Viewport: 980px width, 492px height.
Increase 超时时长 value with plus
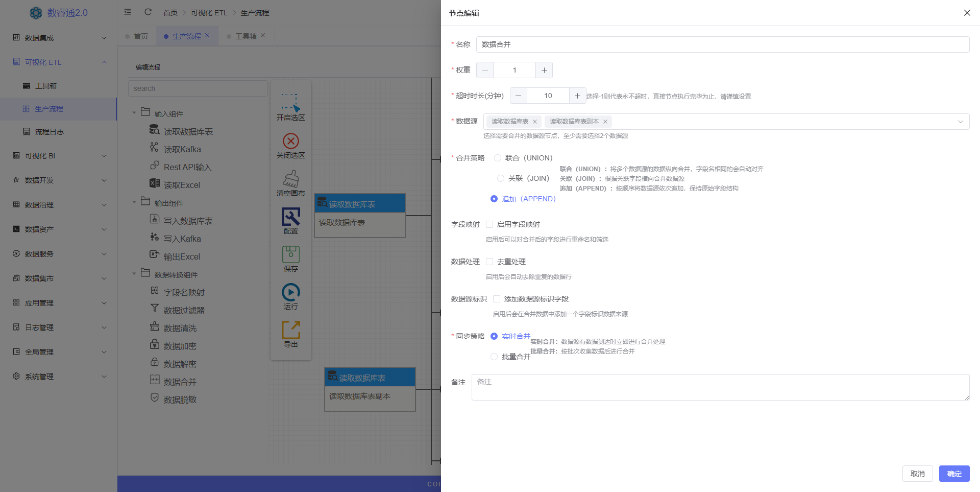[577, 96]
